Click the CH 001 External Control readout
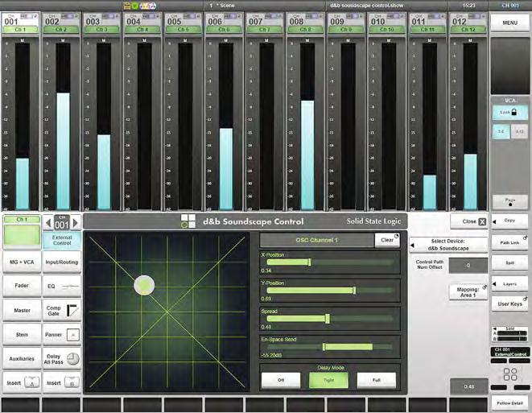 click(510, 352)
